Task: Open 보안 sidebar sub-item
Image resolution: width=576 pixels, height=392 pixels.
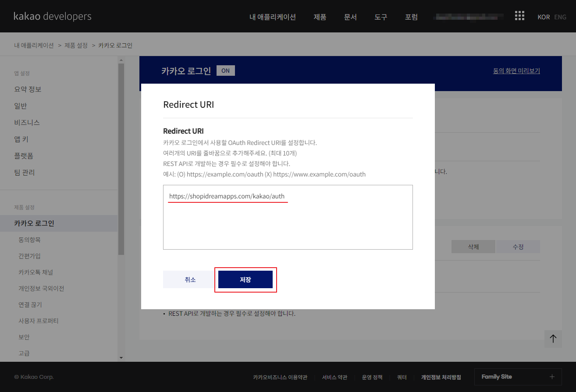Action: coord(24,337)
